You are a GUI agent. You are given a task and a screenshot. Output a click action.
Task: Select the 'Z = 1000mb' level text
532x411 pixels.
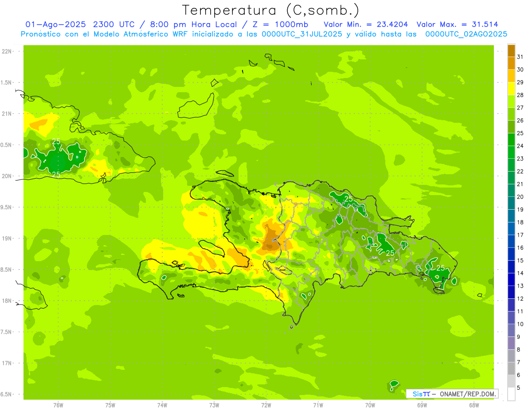click(282, 25)
